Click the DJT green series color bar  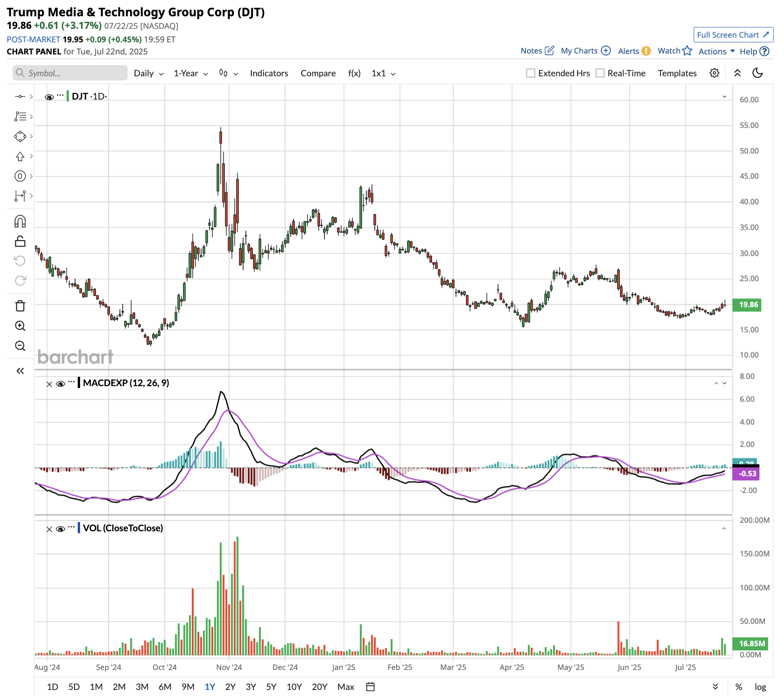68,96
